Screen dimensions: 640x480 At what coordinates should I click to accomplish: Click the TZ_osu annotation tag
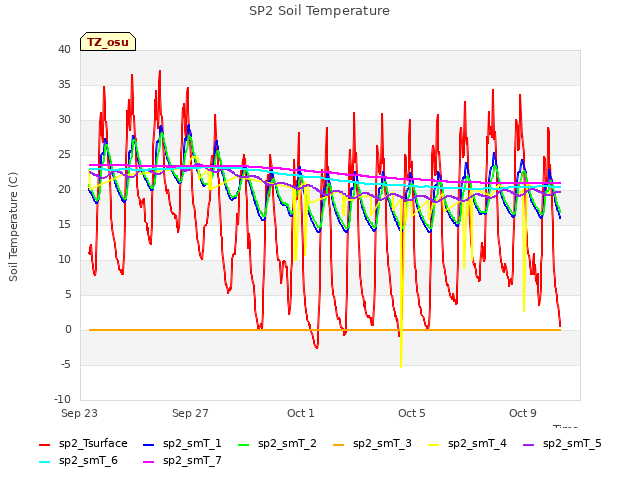pos(108,42)
